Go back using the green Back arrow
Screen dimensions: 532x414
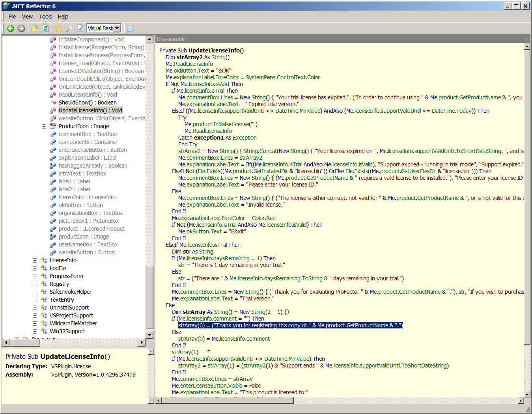pyautogui.click(x=11, y=28)
